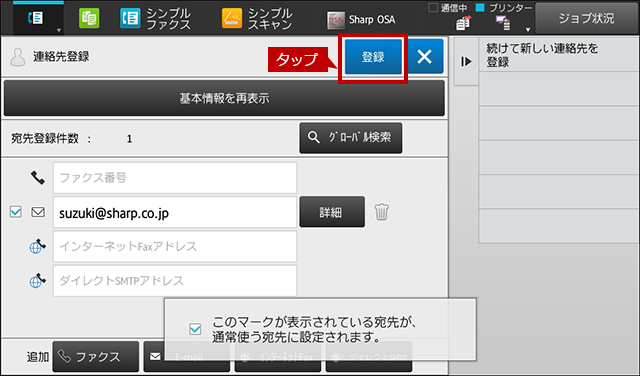Close the contact registration screen
Image resolution: width=640 pixels, height=376 pixels.
tap(425, 56)
